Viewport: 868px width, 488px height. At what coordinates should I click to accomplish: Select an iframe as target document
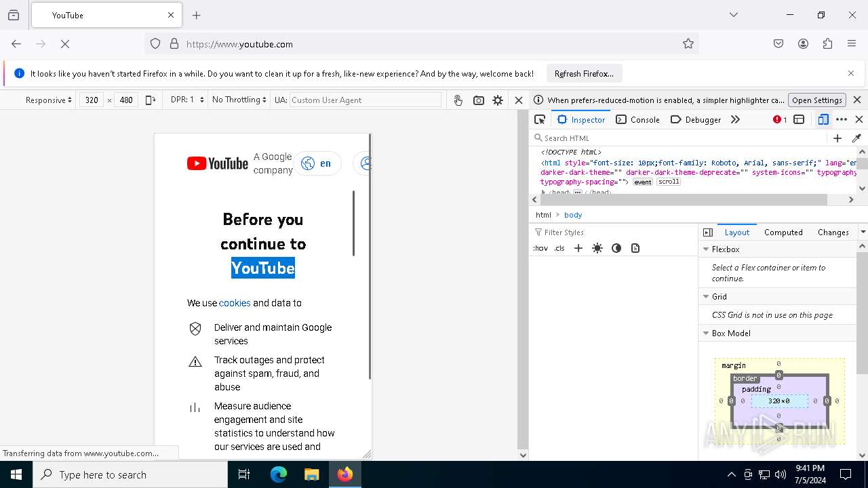799,119
